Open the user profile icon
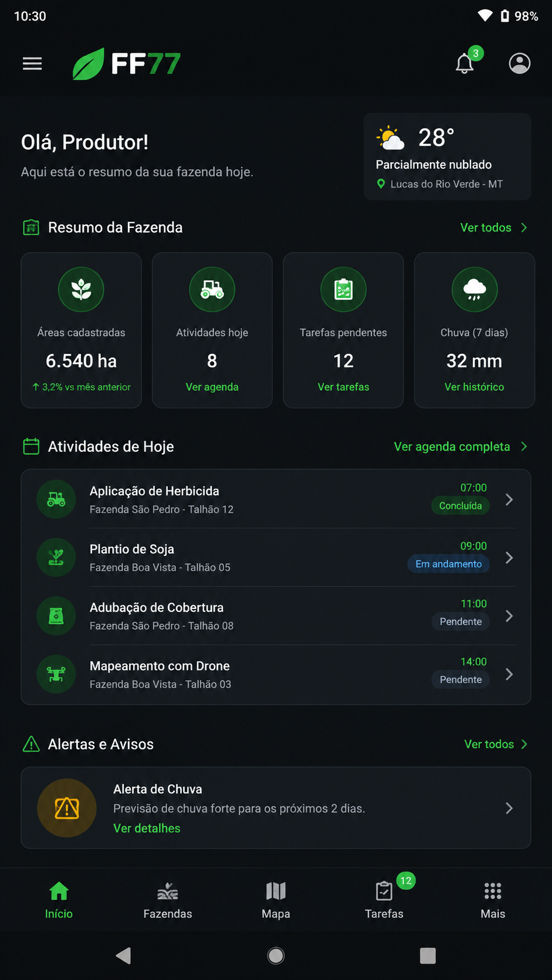The height and width of the screenshot is (980, 552). coord(519,63)
